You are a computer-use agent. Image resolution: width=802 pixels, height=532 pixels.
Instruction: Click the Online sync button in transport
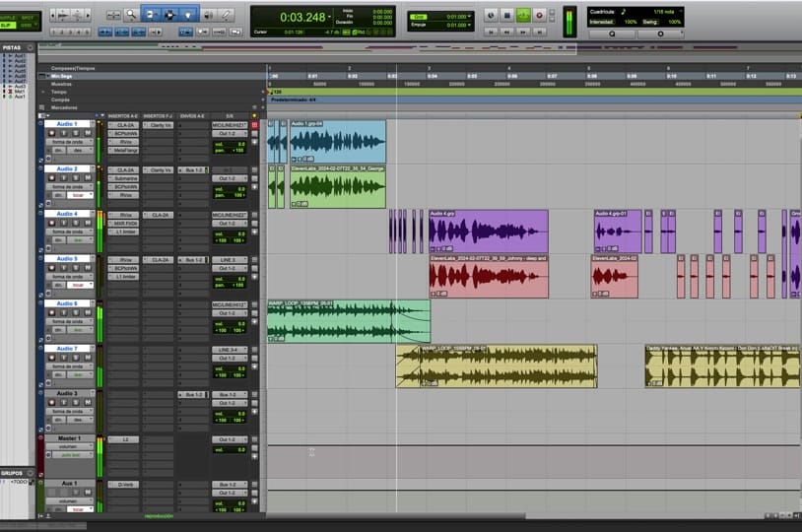click(491, 16)
